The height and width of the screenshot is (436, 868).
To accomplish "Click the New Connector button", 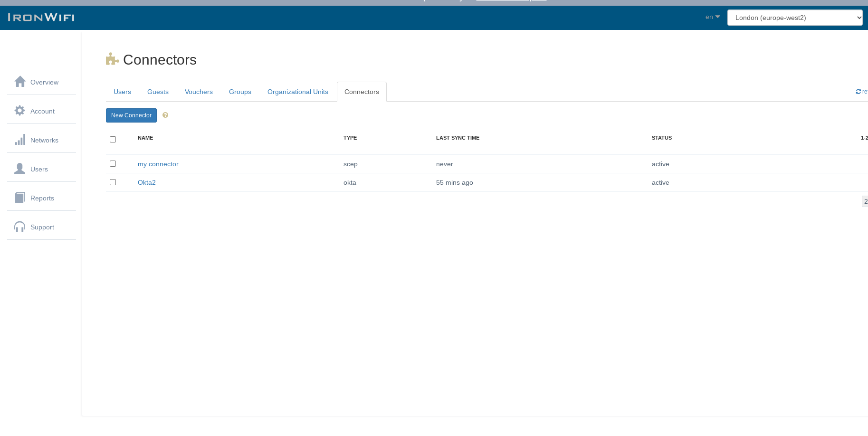I will (x=131, y=115).
